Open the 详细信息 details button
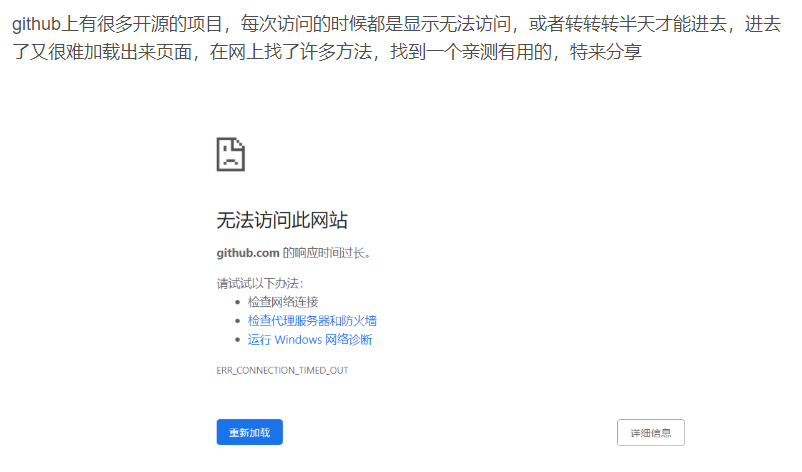 [x=651, y=433]
